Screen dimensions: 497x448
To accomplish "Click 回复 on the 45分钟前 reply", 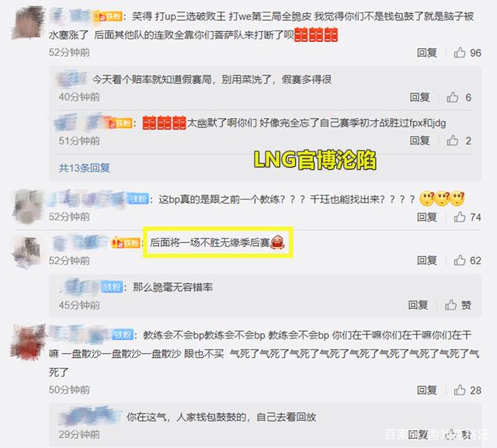I will 418,305.
